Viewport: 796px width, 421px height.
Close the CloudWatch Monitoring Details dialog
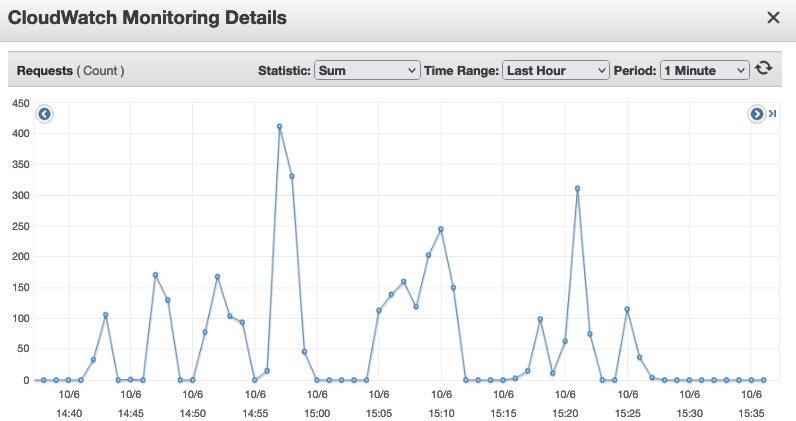pos(773,18)
